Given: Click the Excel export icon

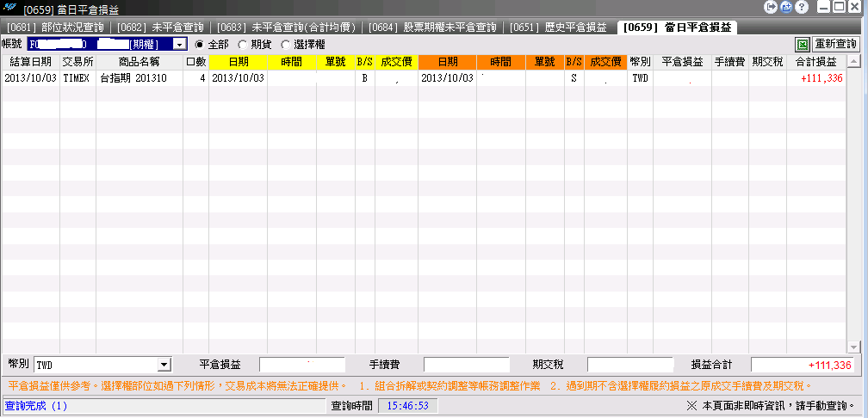Looking at the screenshot, I should pos(803,44).
